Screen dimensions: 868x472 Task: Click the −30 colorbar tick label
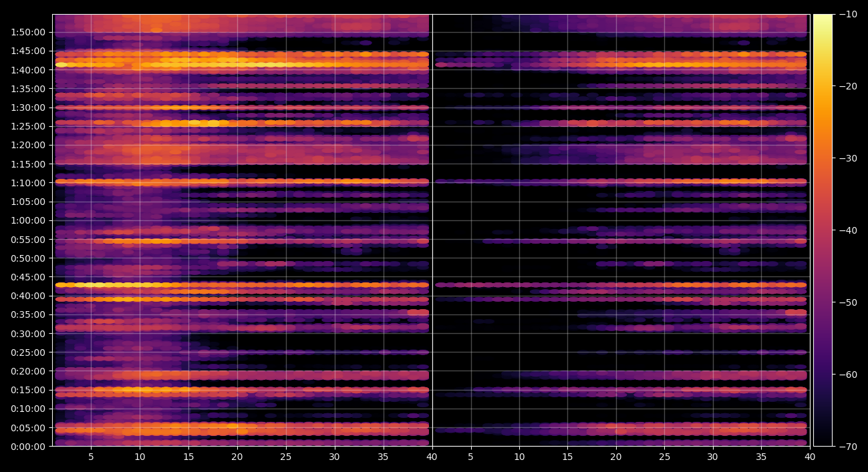848,158
